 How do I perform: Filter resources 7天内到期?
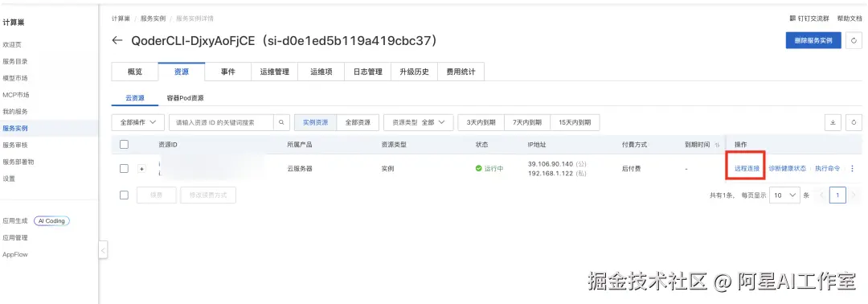click(527, 122)
